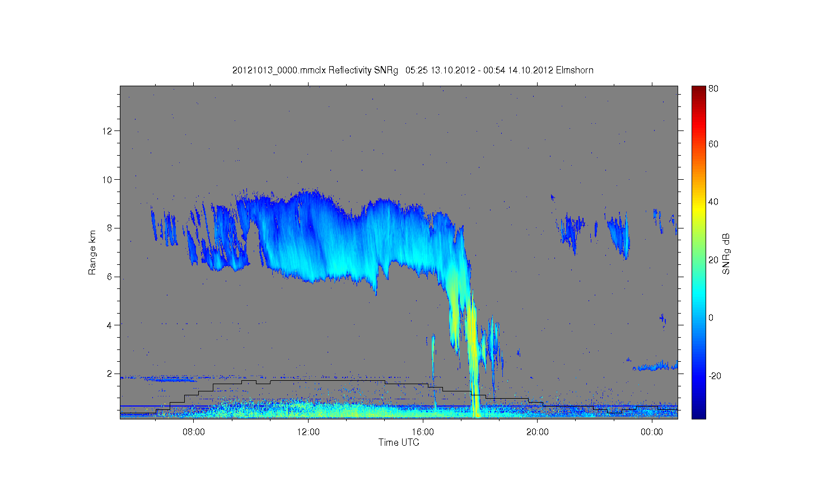This screenshot has width=840, height=504.
Task: Click the '2' range axis tick label
Action: (x=110, y=374)
